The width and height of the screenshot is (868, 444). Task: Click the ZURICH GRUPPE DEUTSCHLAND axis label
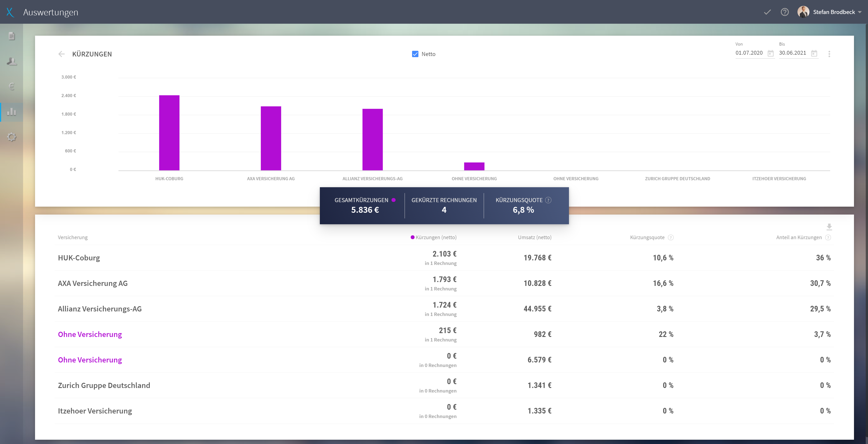[677, 179]
